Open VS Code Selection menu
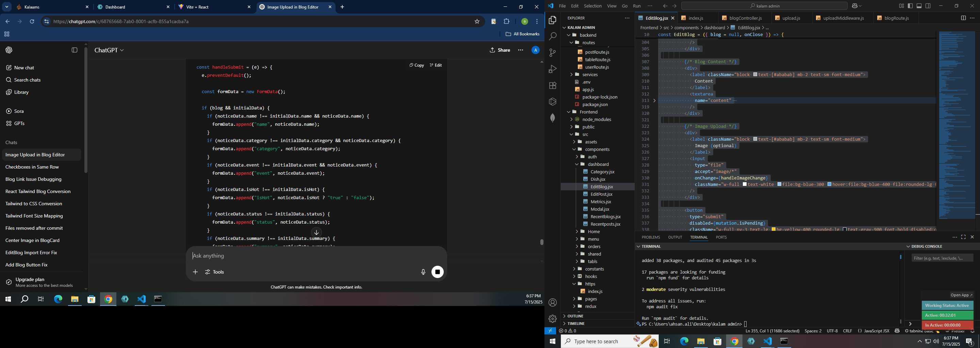Screen dimensions: 980x348 coord(592,6)
